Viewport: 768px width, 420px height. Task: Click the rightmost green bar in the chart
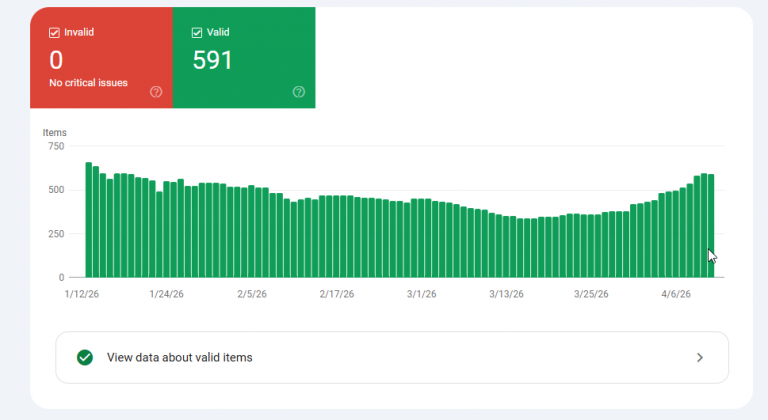(x=711, y=226)
